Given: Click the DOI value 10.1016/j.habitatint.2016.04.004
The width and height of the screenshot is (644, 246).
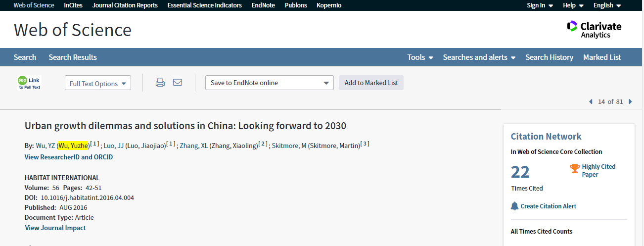Looking at the screenshot, I should (88, 197).
